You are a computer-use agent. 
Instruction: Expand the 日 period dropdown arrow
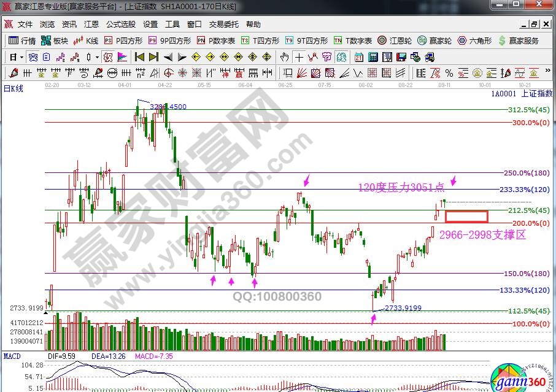(x=21, y=57)
